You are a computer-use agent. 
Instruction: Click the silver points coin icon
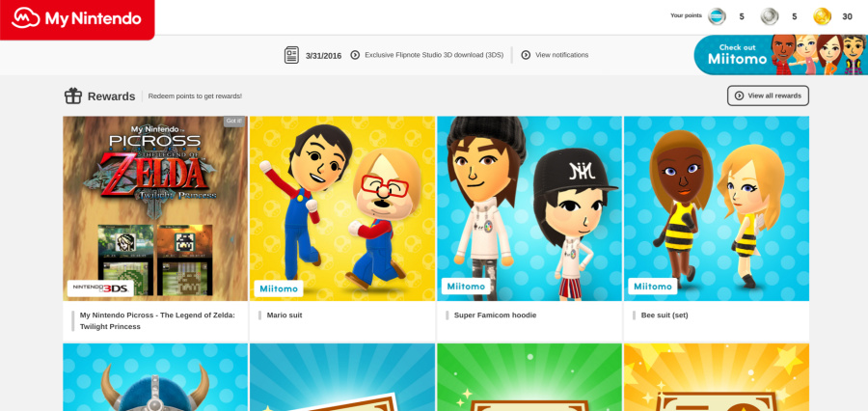[x=770, y=16]
